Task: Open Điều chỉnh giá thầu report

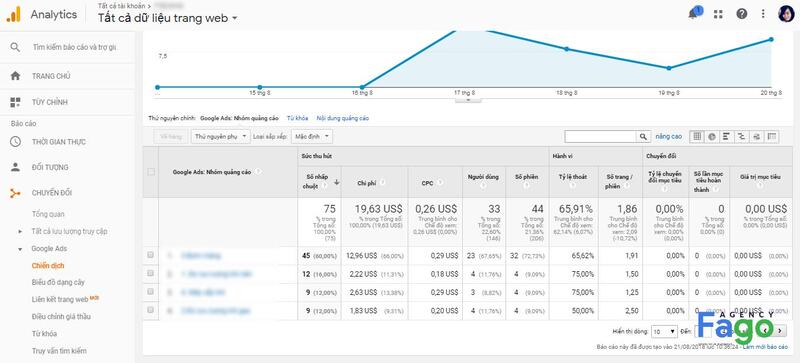Action: click(x=61, y=317)
